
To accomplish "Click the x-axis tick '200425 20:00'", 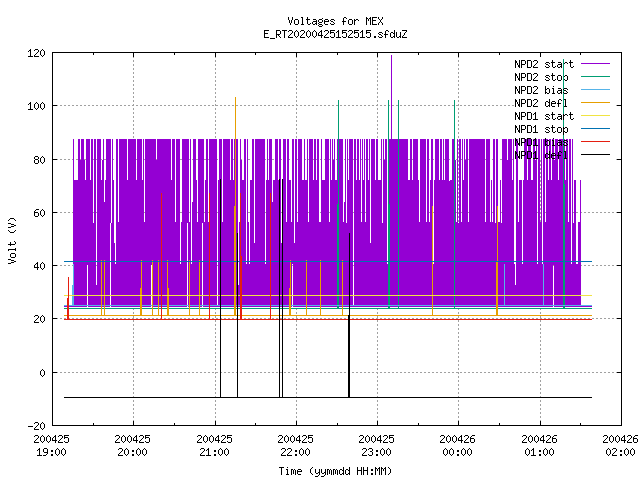I will (132, 446).
